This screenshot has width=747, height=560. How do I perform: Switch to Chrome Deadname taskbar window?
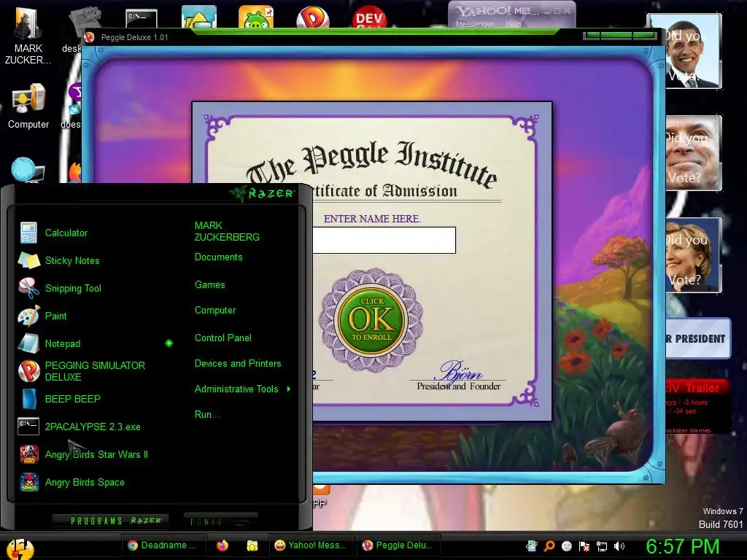point(163,545)
